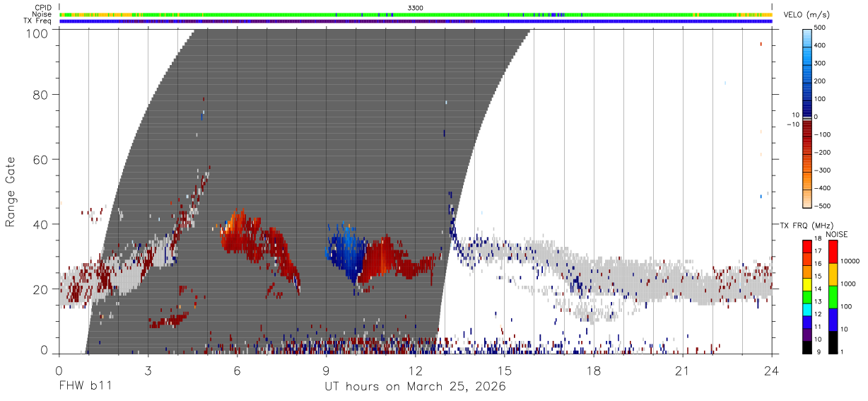Viewport: 868px width, 401px height.
Task: Click the 24 hour tick on time axis
Action: (772, 371)
